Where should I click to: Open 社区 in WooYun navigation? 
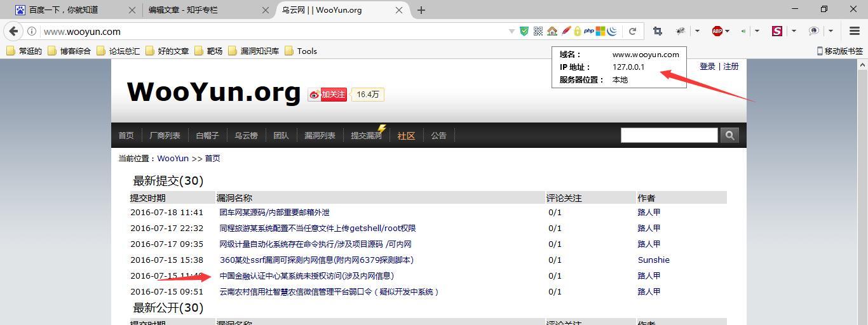pos(406,135)
